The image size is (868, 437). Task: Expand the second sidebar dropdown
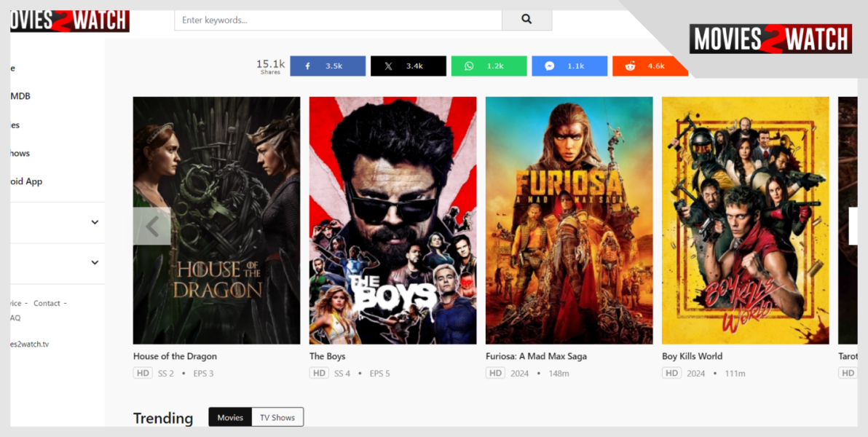(x=94, y=262)
